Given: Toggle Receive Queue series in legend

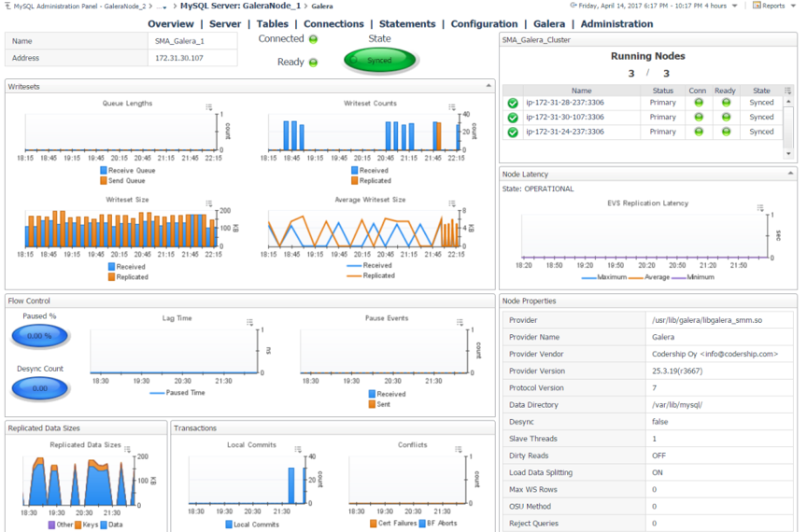Looking at the screenshot, I should (x=105, y=171).
